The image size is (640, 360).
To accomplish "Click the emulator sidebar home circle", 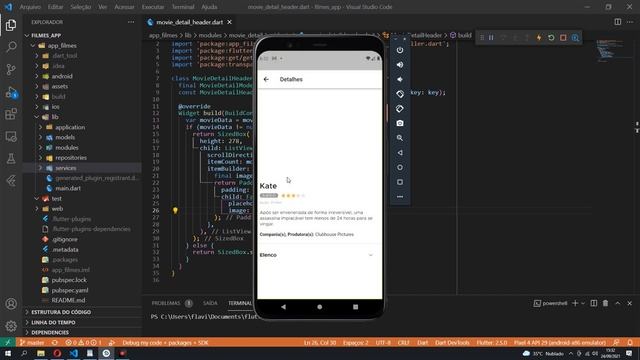I will tap(400, 167).
